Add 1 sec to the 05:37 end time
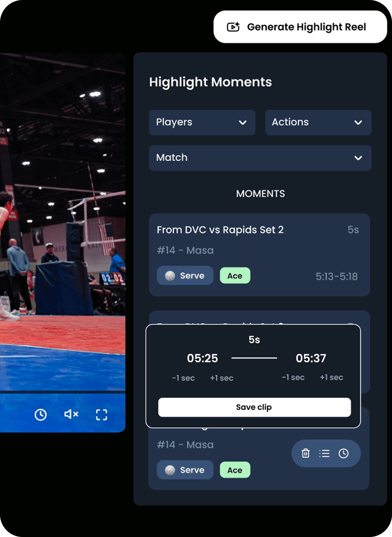 coord(332,377)
